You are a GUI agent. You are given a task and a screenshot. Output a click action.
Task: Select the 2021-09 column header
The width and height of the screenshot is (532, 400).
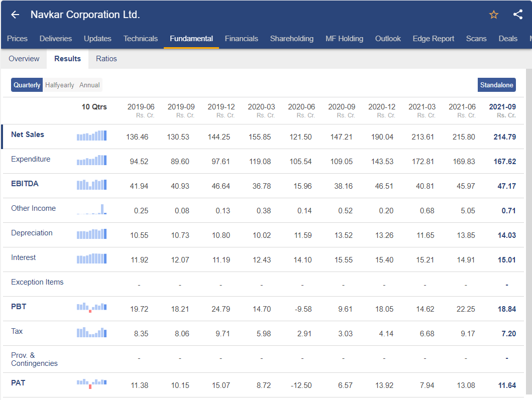(502, 110)
